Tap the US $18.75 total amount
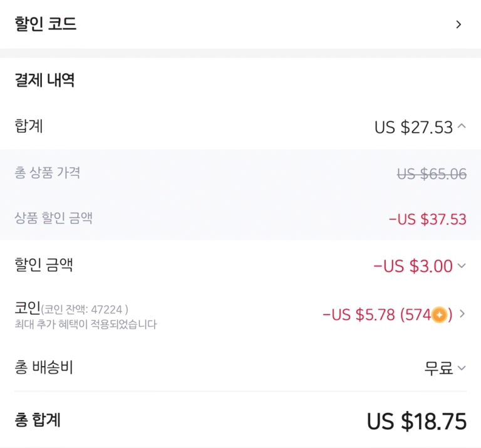 (x=417, y=421)
